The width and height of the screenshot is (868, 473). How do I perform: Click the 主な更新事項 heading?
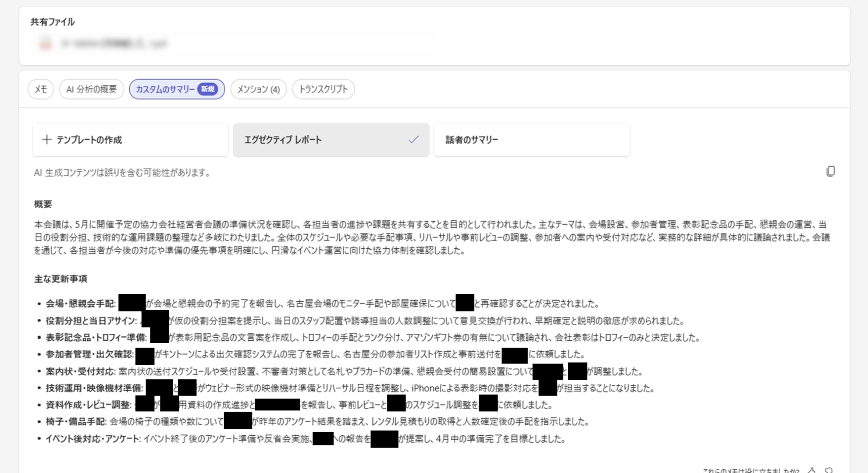60,279
